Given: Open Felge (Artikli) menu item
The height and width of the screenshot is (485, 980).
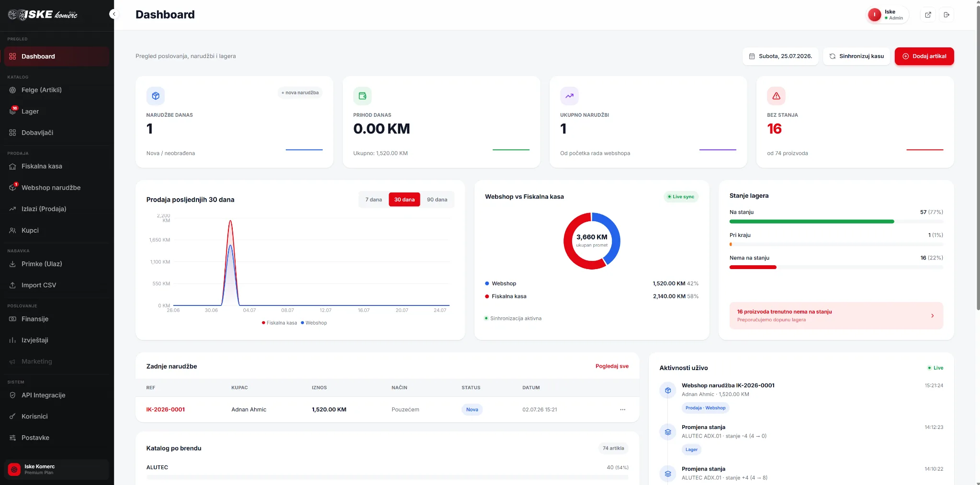Looking at the screenshot, I should pyautogui.click(x=56, y=90).
